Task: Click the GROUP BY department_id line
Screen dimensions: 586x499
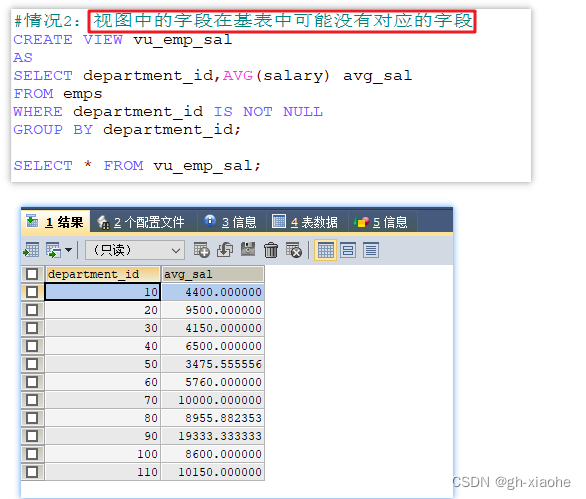Action: coord(127,130)
